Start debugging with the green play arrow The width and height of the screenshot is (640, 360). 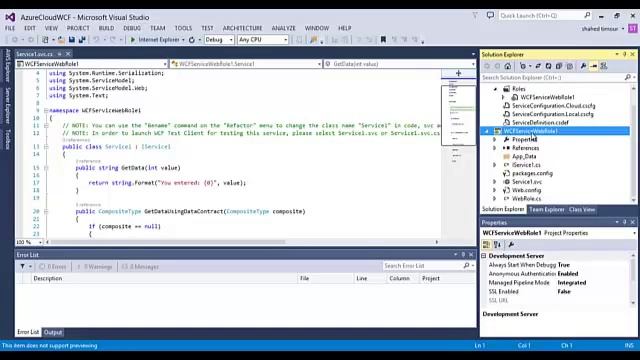pyautogui.click(x=132, y=40)
